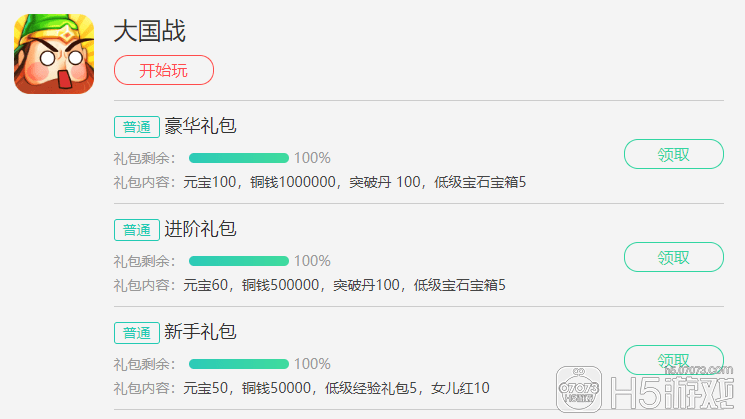Click the 进阶礼包 remaining progress bar
Screen dimensions: 745x419
[239, 261]
